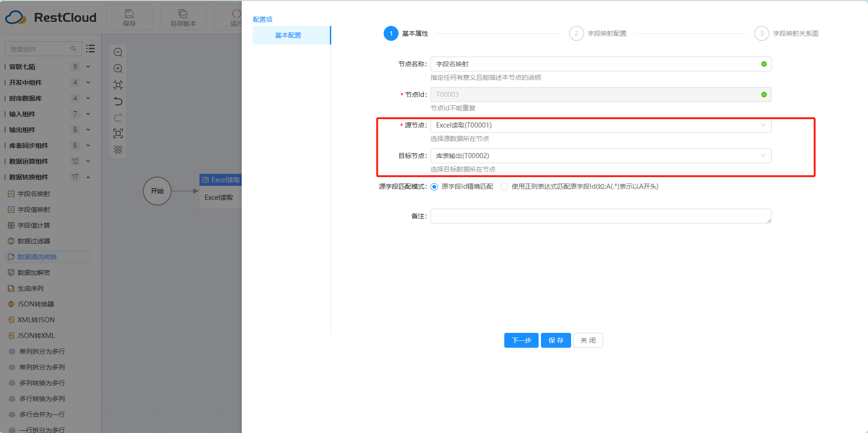
Task: Select 原字段Id精确匹配 radio option
Action: click(434, 187)
